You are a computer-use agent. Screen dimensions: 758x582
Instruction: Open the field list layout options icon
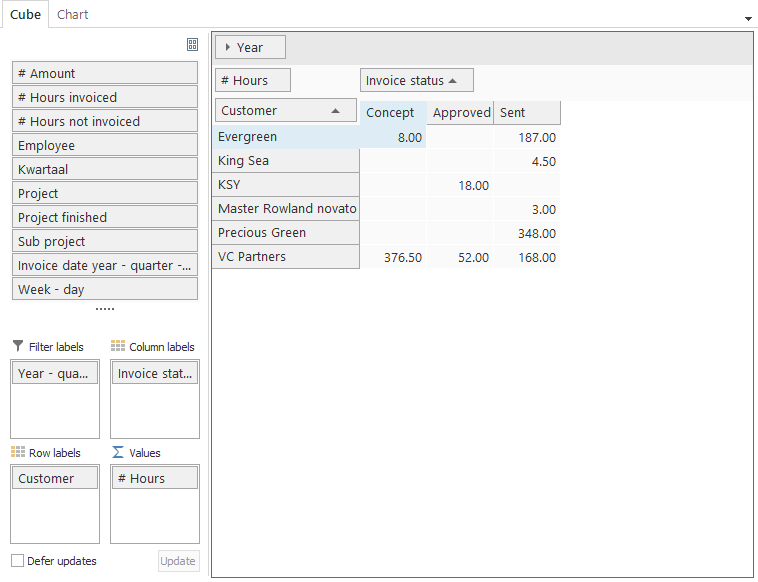192,45
